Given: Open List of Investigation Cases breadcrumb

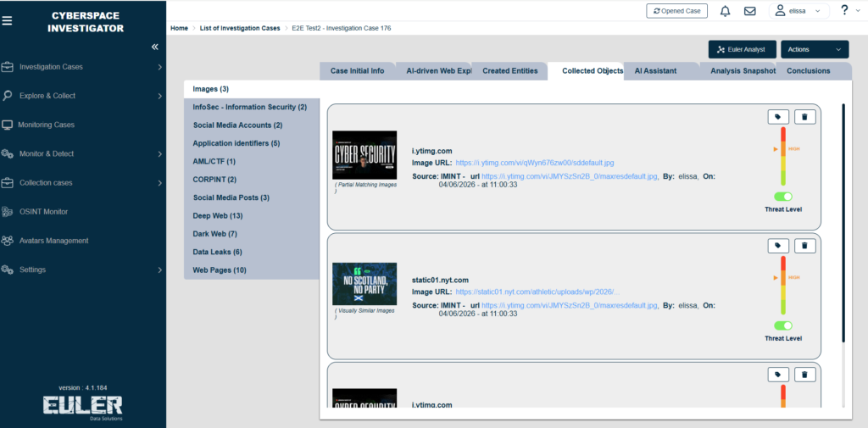Looking at the screenshot, I should 240,28.
